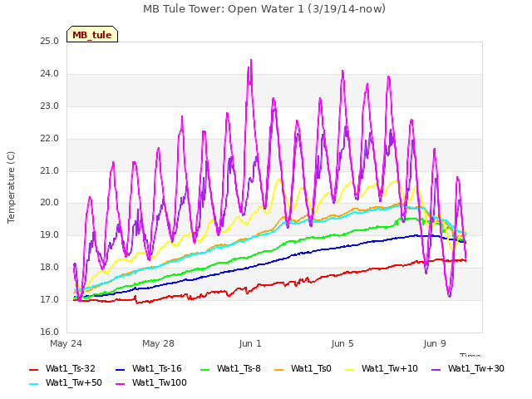This screenshot has height=399, width=532.
Task: Click the purple Wat1_Tw+30 legend swatch
Action: [x=436, y=370]
